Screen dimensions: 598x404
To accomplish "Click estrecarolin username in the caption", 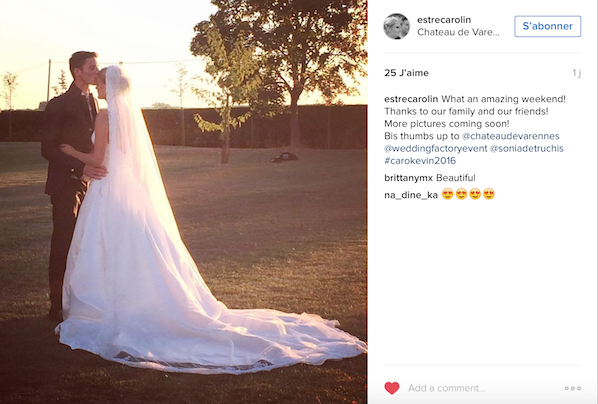I will pyautogui.click(x=411, y=99).
